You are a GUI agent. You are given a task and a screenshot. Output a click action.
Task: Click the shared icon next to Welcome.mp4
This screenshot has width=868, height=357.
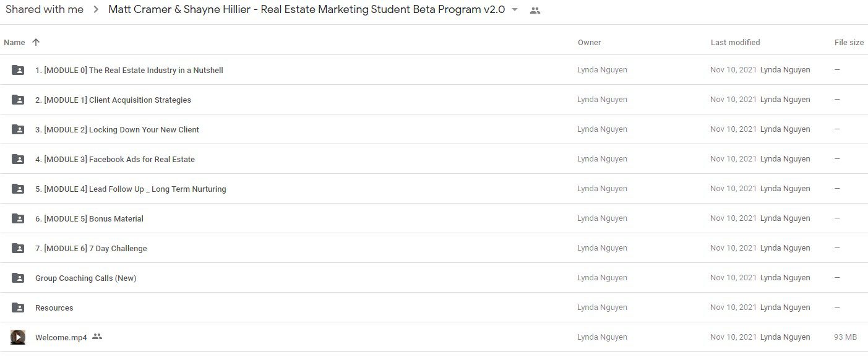[x=97, y=337]
